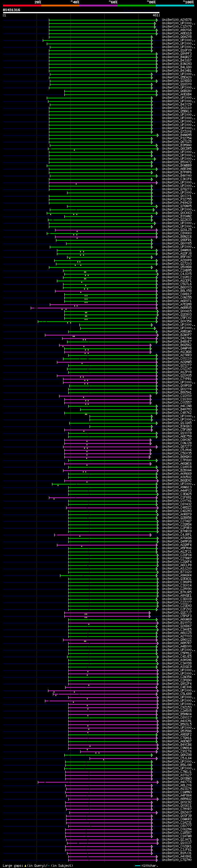Click the green alignment bar for UniRef100_A2VD78
This screenshot has width=197, height=868.
(103, 20)
